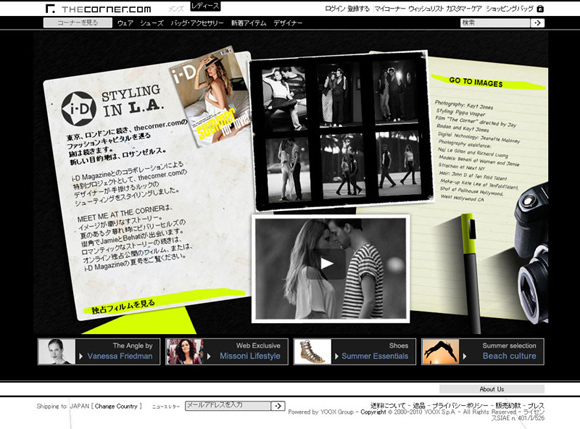
Task: Open 返品 footer link
Action: 419,406
